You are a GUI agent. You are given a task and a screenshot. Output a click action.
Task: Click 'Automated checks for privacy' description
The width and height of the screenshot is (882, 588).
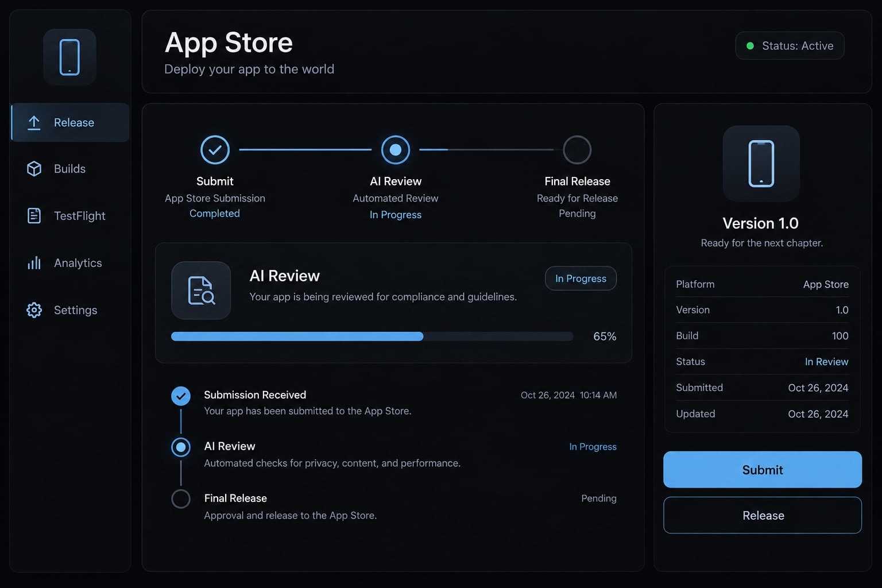pyautogui.click(x=332, y=463)
